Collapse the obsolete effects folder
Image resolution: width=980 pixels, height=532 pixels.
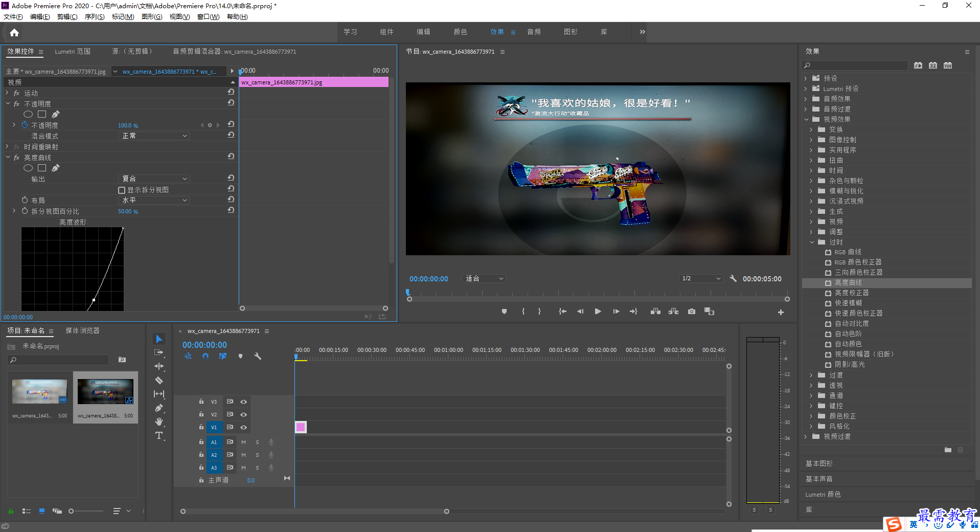coord(812,242)
